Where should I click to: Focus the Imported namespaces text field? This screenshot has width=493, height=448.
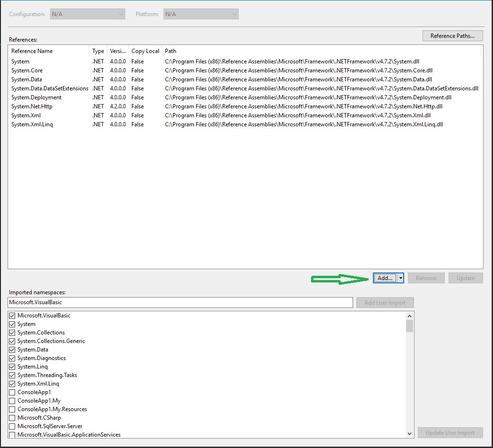click(x=180, y=302)
